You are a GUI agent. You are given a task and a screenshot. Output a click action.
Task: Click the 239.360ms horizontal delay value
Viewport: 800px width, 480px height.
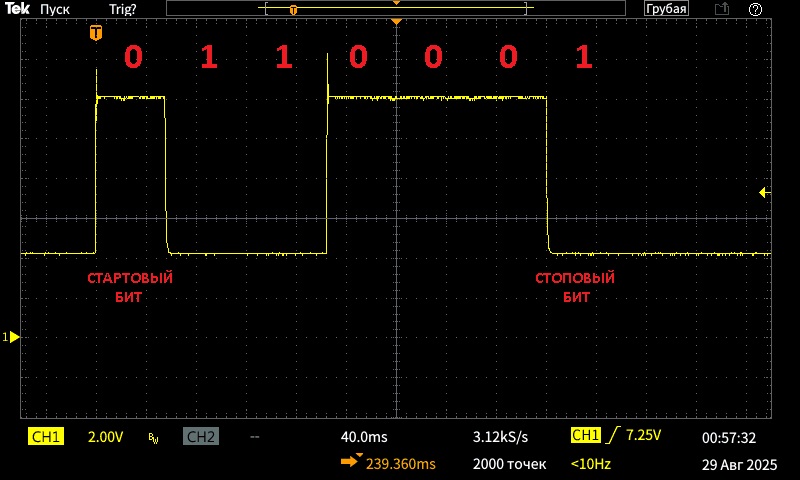(x=401, y=464)
